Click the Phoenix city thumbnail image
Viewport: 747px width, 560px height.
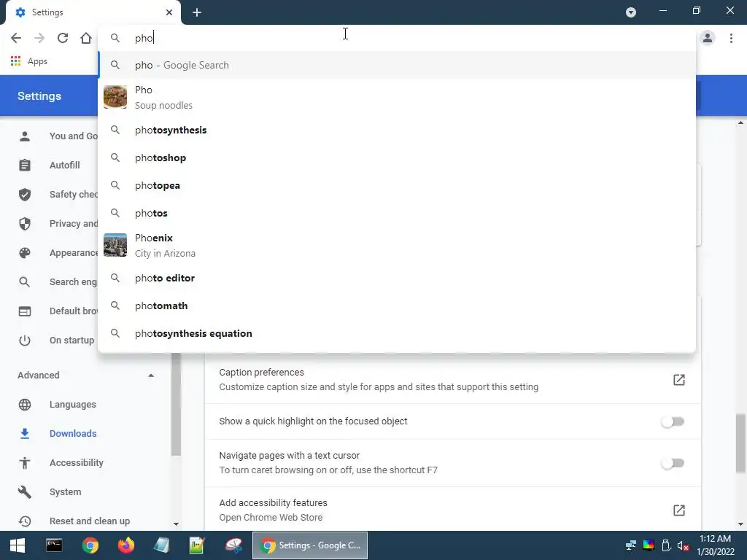[115, 245]
